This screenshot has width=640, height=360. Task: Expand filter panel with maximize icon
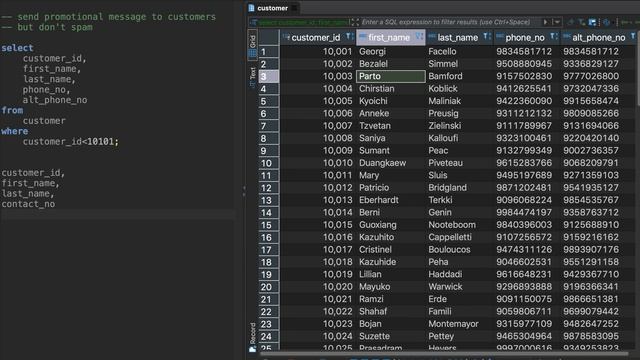click(x=355, y=22)
